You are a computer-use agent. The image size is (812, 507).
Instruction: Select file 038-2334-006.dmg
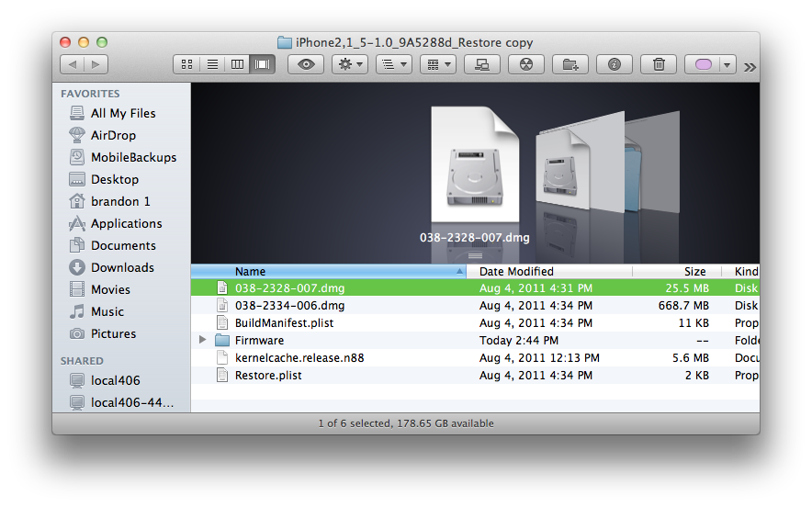pos(475,306)
